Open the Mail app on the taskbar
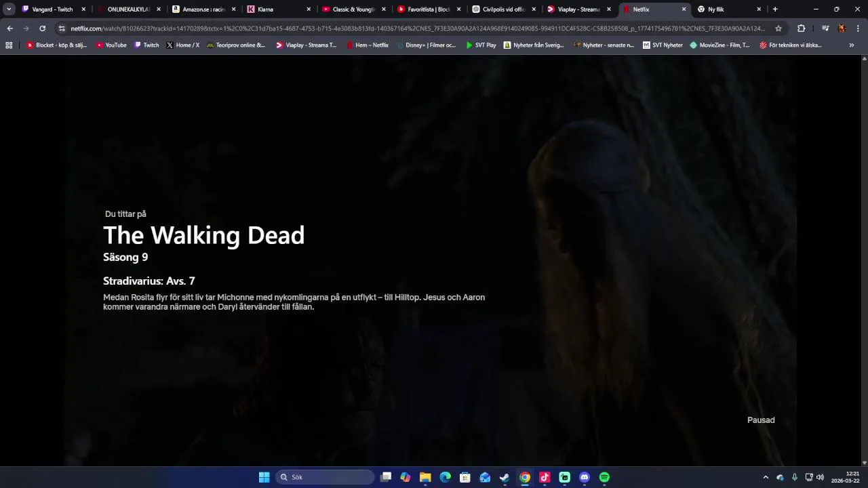This screenshot has width=868, height=488. pos(485,477)
